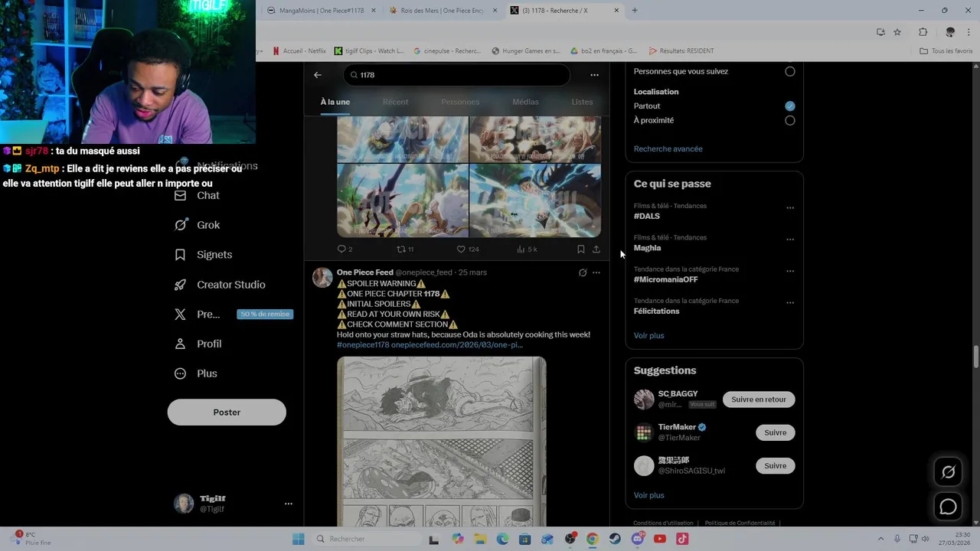The height and width of the screenshot is (551, 980).
Task: Click 'Suivre en retour' for SC_BAGGY
Action: coord(759,399)
